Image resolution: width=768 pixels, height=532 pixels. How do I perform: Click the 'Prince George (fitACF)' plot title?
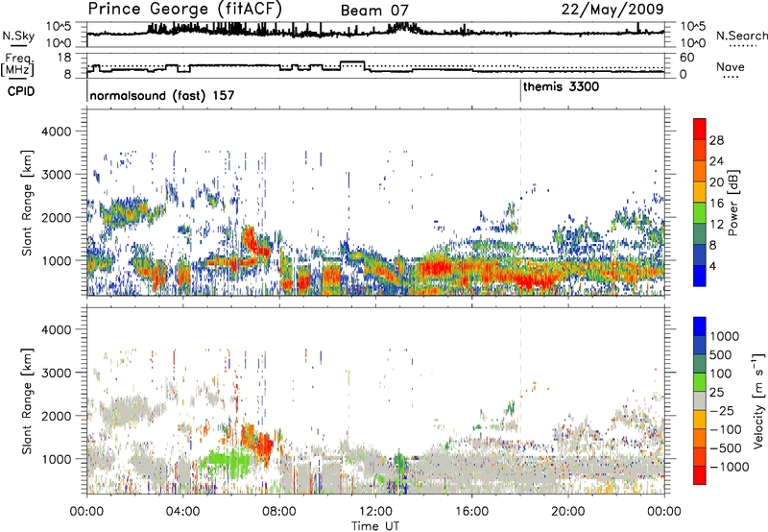tap(185, 9)
